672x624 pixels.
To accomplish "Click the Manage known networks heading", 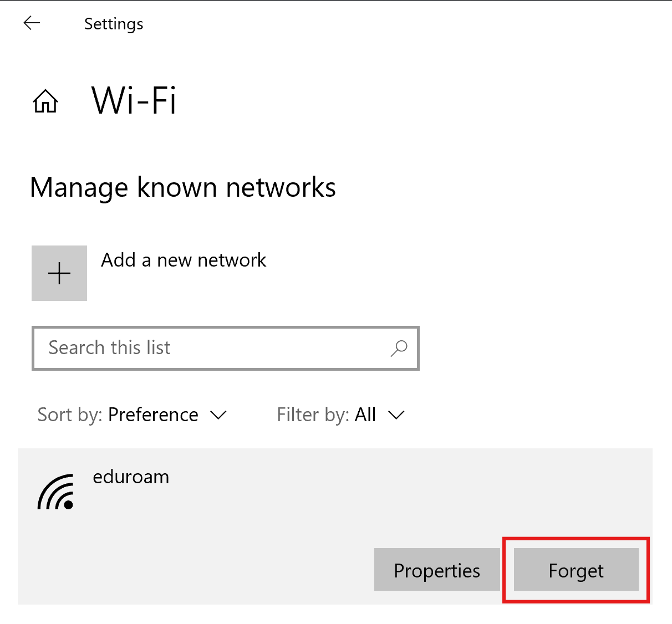I will (182, 187).
